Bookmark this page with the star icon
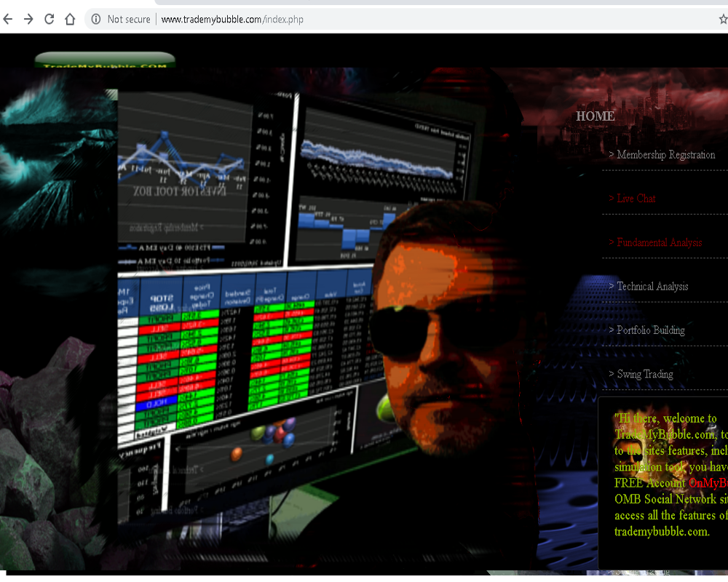The image size is (728, 582). [724, 19]
